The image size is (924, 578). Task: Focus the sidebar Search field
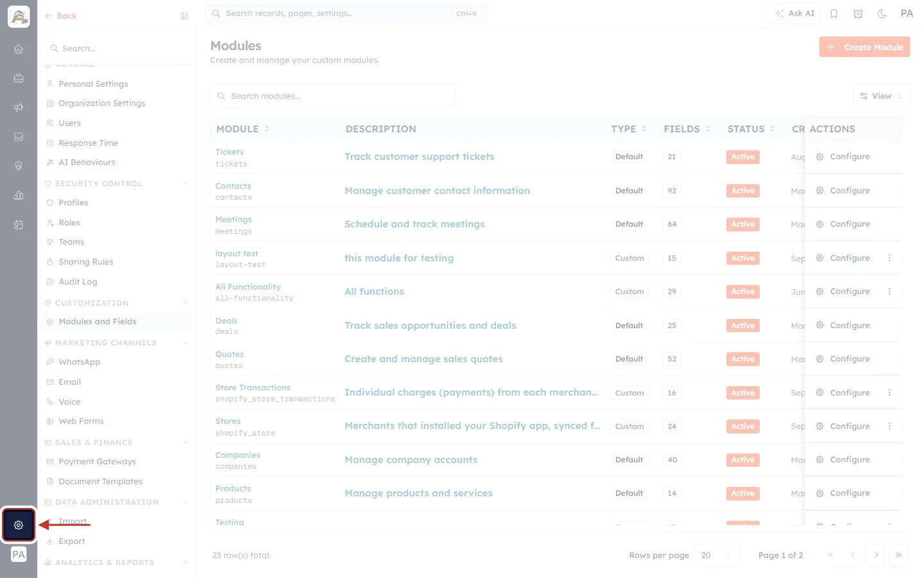(117, 49)
